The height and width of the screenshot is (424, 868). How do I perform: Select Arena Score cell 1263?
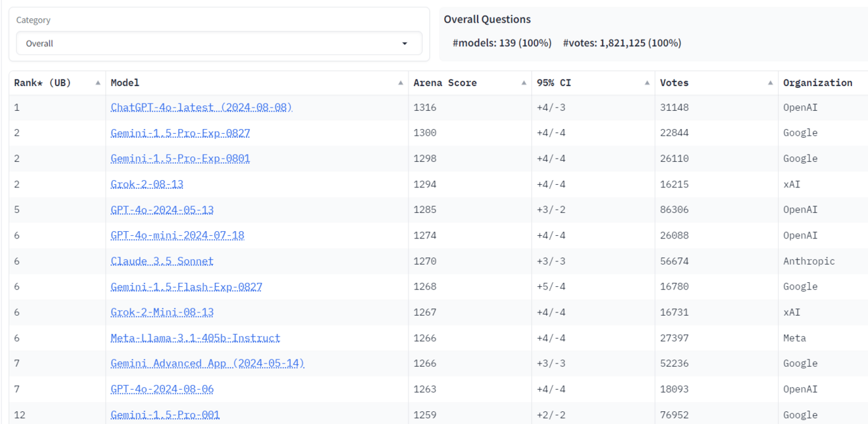(470, 389)
